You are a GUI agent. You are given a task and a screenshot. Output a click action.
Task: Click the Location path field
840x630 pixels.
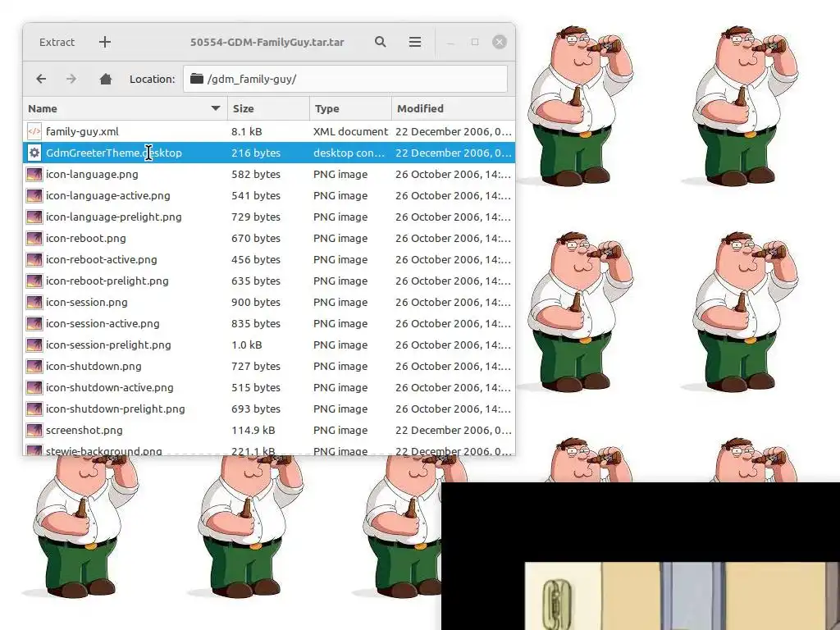click(x=345, y=79)
